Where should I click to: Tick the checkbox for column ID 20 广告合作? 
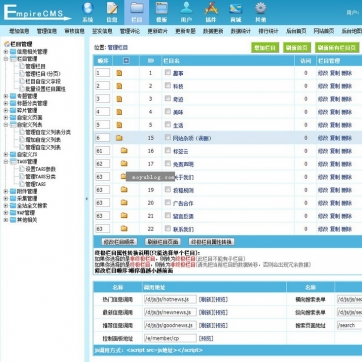tap(168, 202)
